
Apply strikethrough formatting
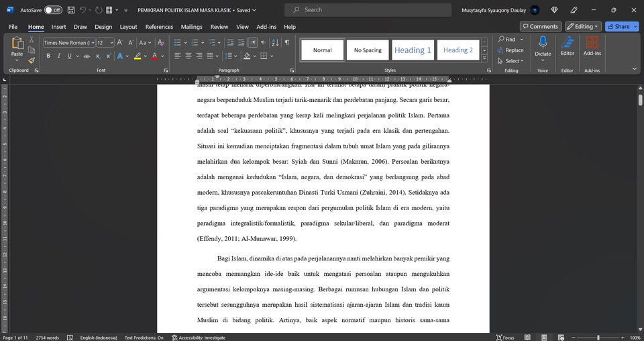click(x=87, y=56)
